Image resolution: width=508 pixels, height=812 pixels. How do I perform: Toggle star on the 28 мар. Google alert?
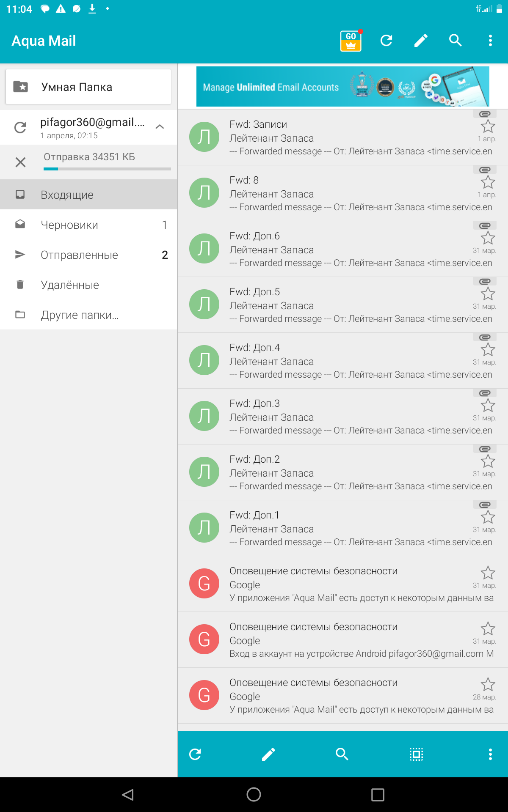pos(488,684)
